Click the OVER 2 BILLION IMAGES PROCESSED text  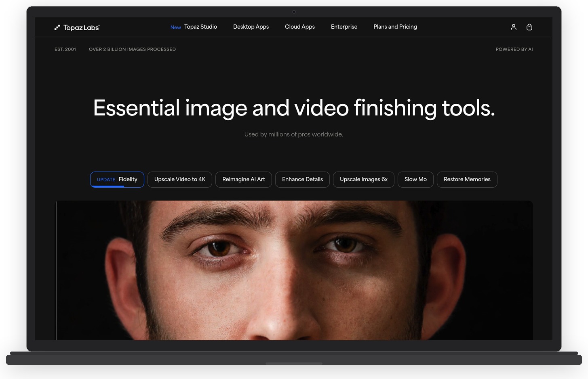[x=132, y=49]
